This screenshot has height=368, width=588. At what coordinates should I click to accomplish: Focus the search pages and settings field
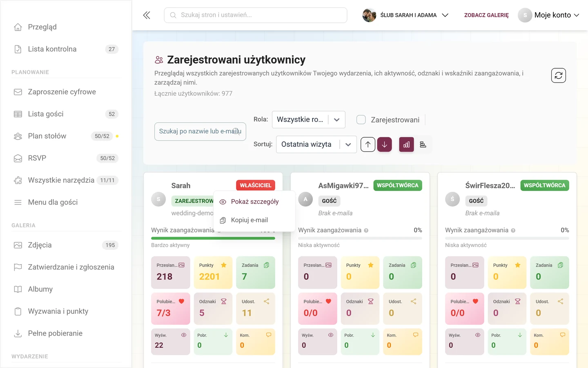coord(256,15)
